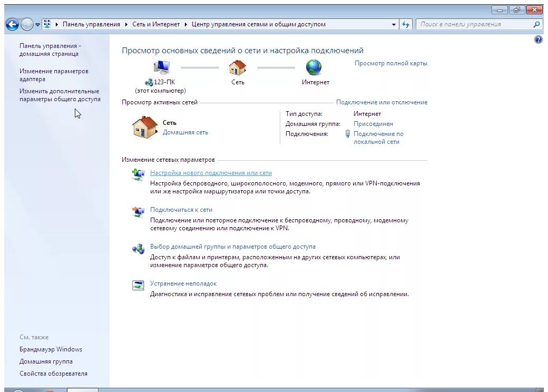Close the Control Panel window

(534, 10)
